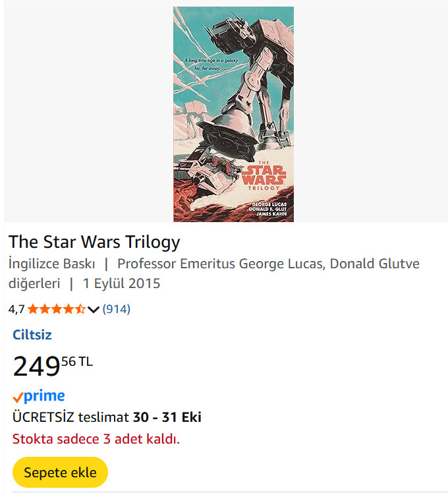This screenshot has height=495, width=448.
Task: Open "The Star Wars Trilogy" product title
Action: click(x=94, y=242)
